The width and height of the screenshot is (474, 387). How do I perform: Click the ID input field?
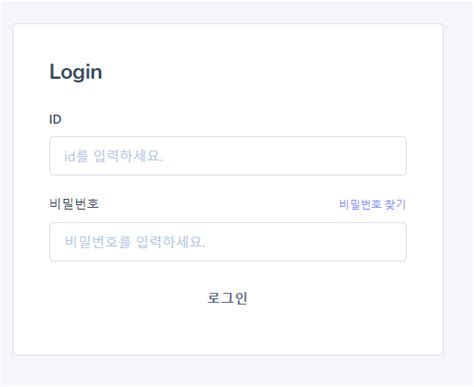(228, 156)
